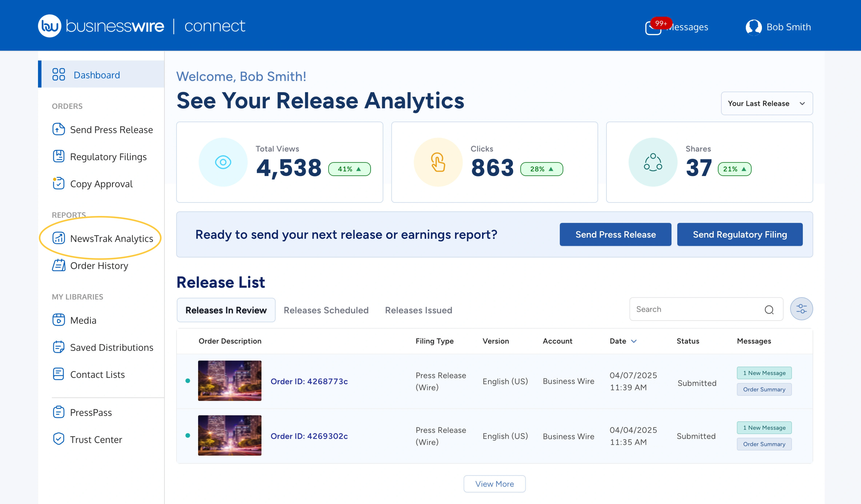Click the Regulatory Filings sidebar icon
Screen dimensions: 861x504
coord(58,156)
